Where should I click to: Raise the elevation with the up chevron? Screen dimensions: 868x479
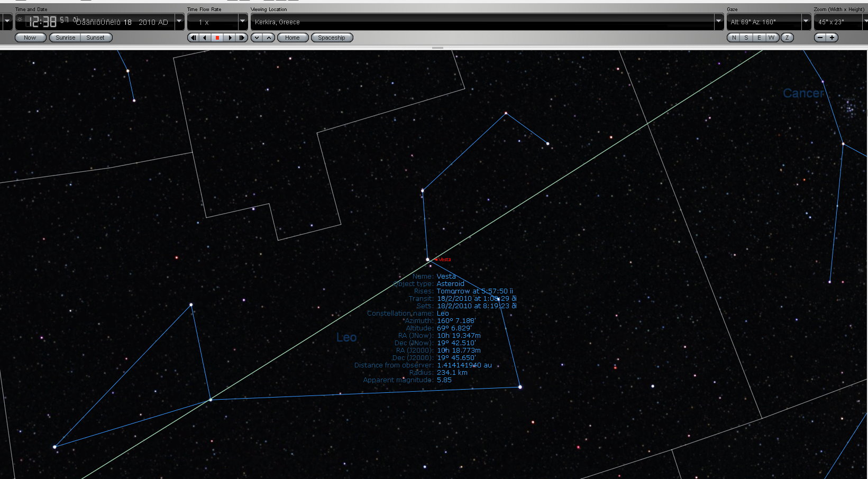point(269,38)
